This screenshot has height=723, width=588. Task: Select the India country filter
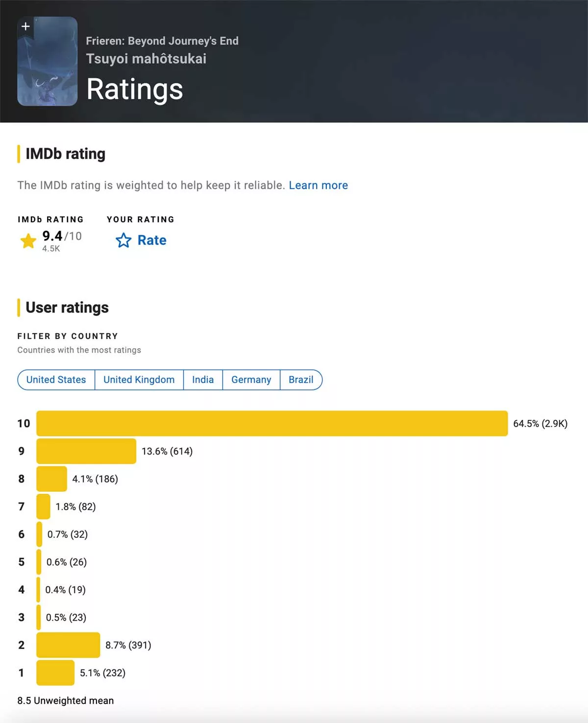point(203,380)
